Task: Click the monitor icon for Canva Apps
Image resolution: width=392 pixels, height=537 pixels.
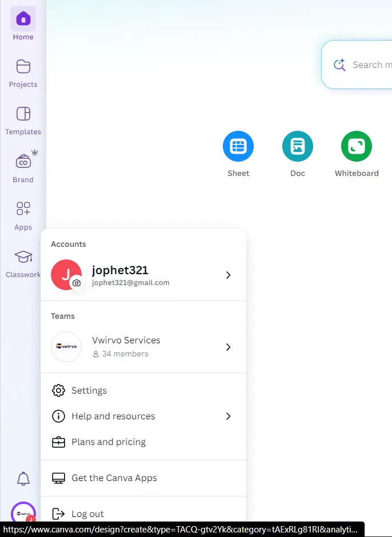Action: pyautogui.click(x=58, y=478)
